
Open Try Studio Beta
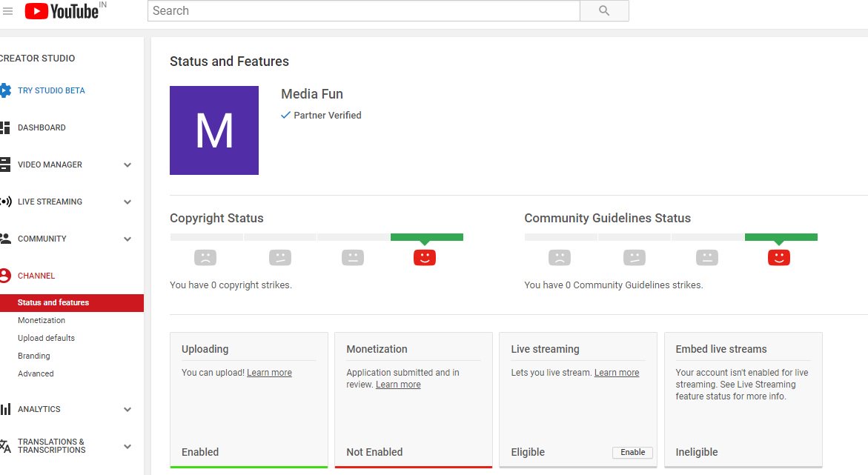(51, 90)
